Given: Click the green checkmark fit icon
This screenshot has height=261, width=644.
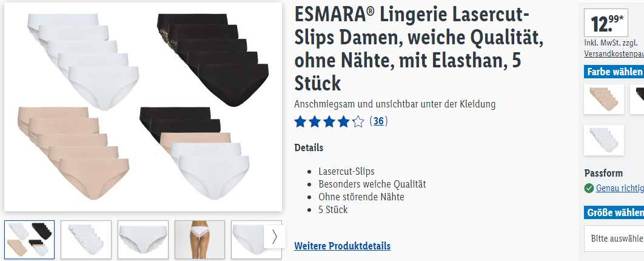Looking at the screenshot, I should [589, 188].
